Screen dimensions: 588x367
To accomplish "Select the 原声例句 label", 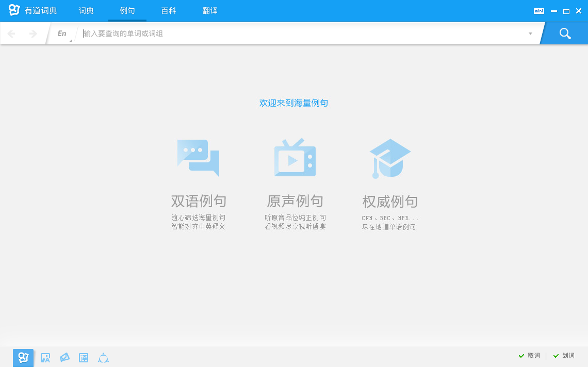I will 295,201.
